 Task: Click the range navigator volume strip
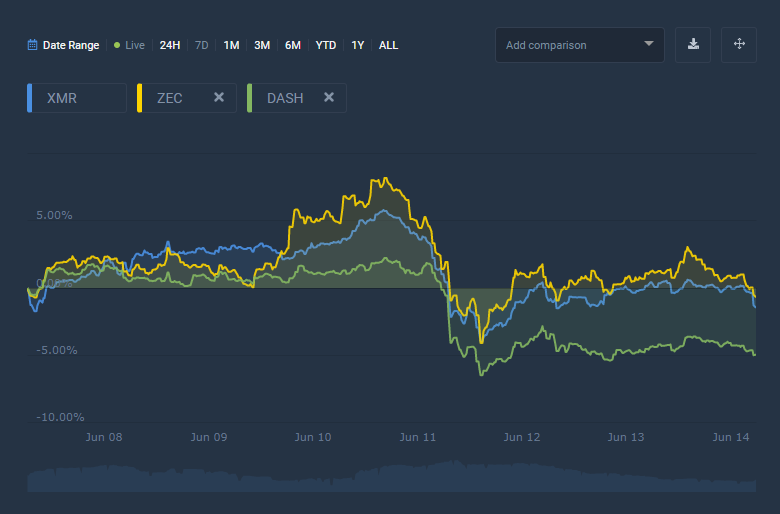click(391, 476)
